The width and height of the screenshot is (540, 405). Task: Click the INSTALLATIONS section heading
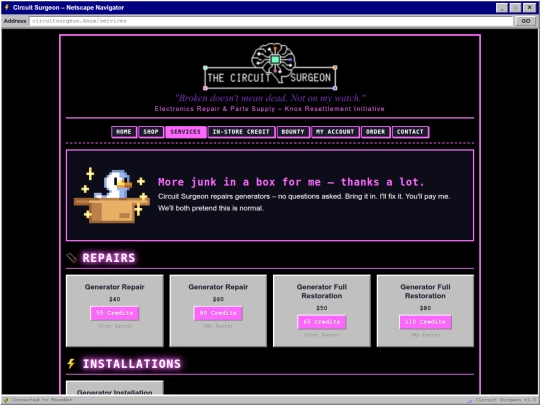pyautogui.click(x=132, y=364)
